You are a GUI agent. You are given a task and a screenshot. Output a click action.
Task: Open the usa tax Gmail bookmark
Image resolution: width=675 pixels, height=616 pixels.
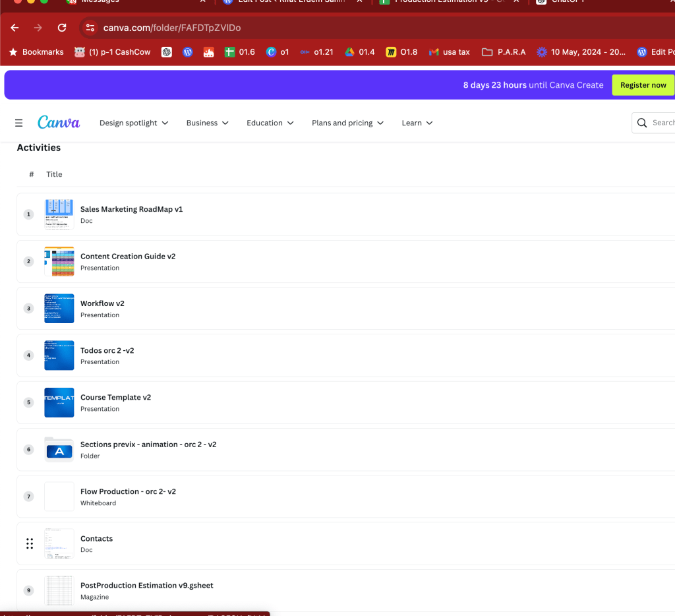[450, 52]
